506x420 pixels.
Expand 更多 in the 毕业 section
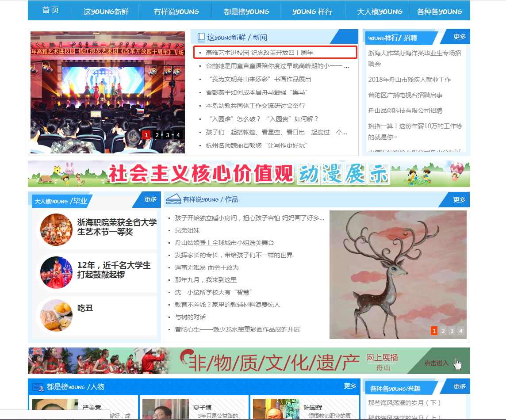coord(150,199)
